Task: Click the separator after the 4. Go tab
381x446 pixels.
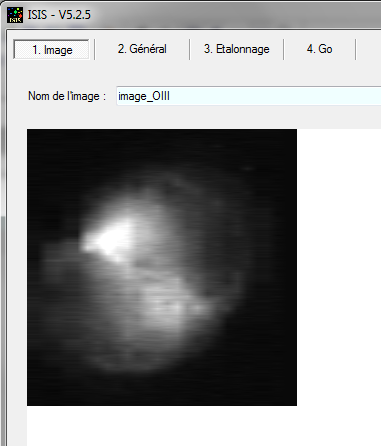Action: point(356,49)
